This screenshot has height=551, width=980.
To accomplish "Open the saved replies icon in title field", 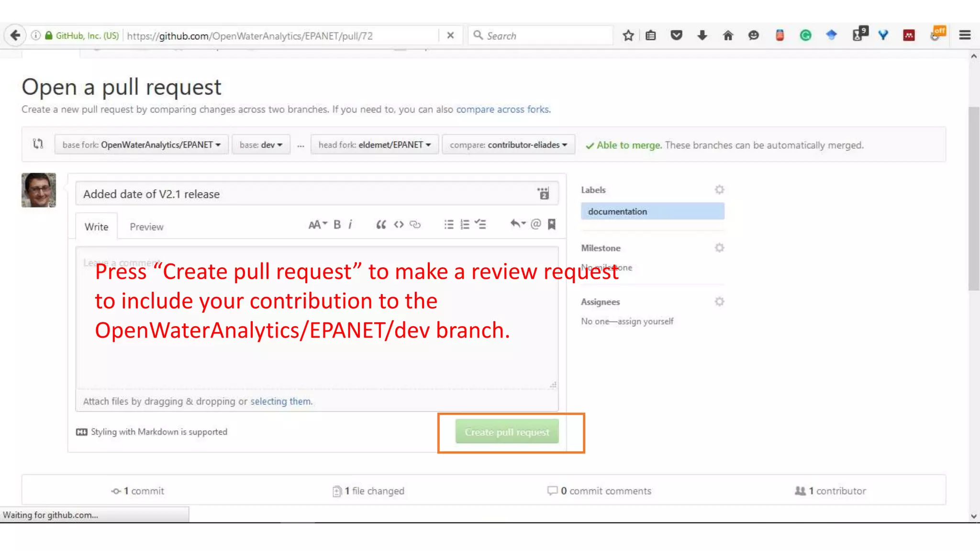I will click(x=543, y=193).
